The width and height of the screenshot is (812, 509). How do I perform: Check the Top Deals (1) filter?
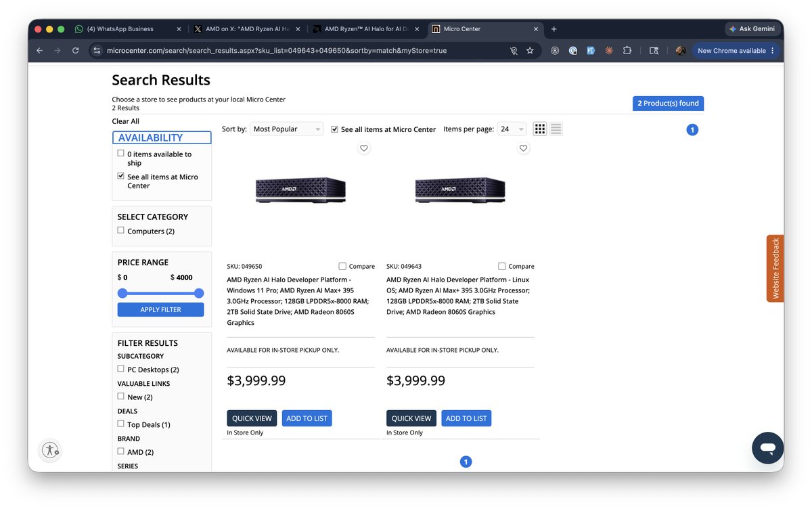click(x=121, y=424)
